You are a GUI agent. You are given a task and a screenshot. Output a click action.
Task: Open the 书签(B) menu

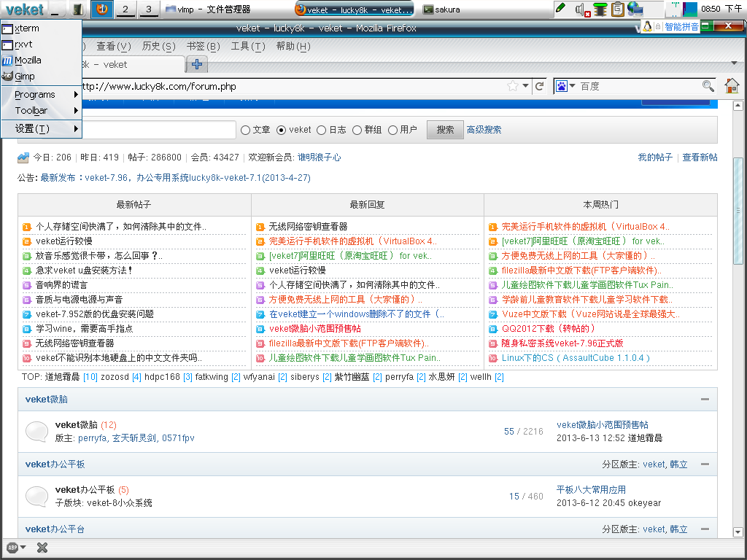pyautogui.click(x=203, y=46)
